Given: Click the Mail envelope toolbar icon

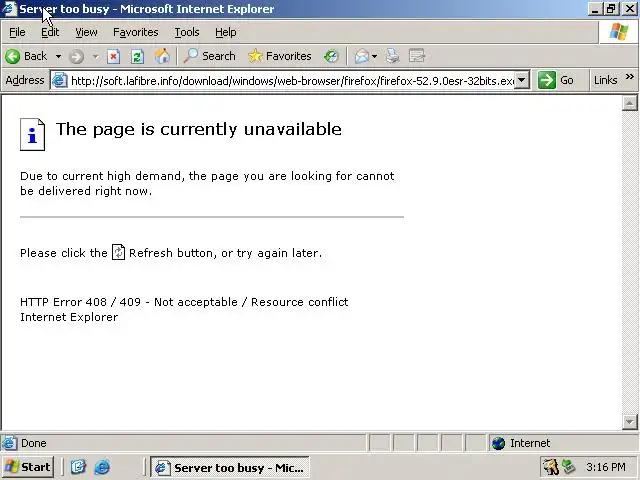Looking at the screenshot, I should (x=362, y=56).
